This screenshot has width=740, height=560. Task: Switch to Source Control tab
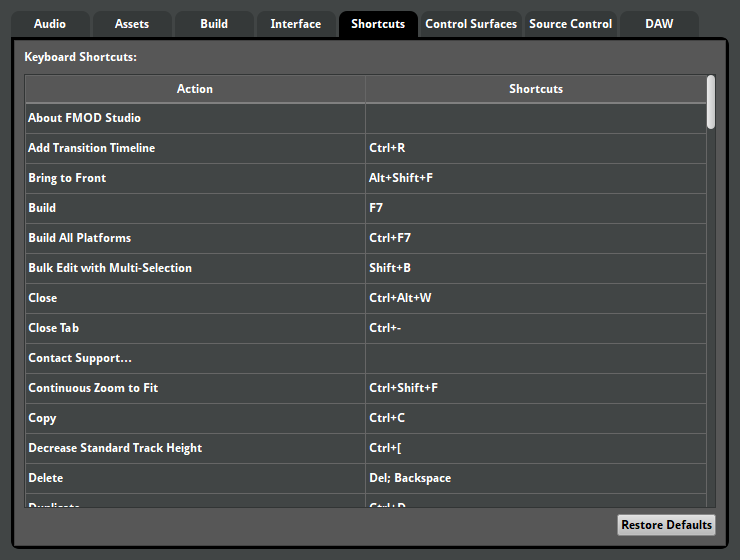pyautogui.click(x=571, y=24)
